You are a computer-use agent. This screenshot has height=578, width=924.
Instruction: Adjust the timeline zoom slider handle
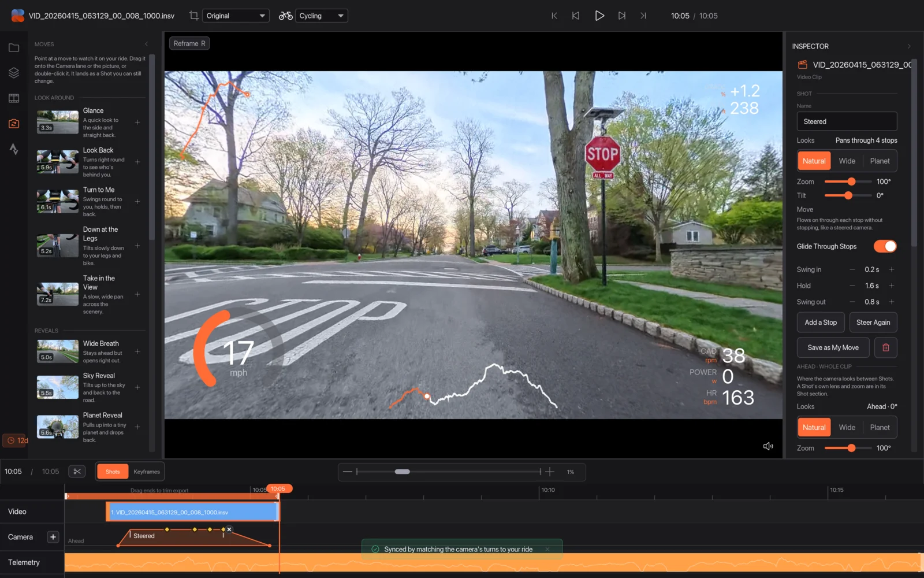tap(403, 472)
